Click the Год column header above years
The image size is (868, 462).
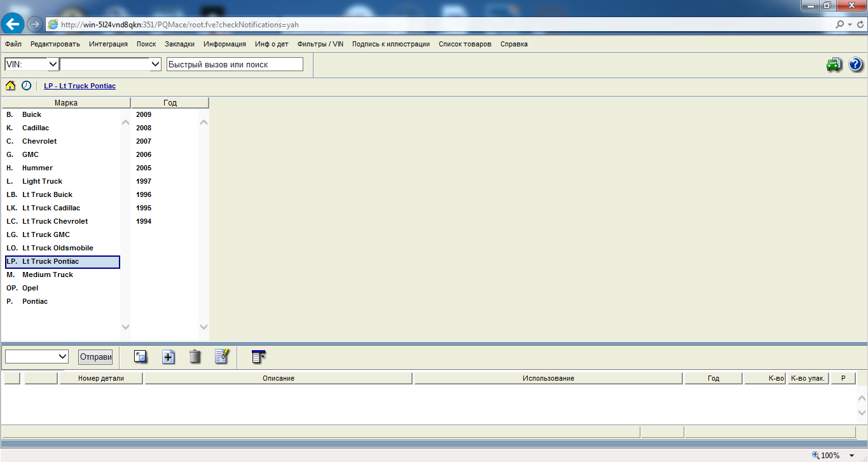(x=170, y=102)
